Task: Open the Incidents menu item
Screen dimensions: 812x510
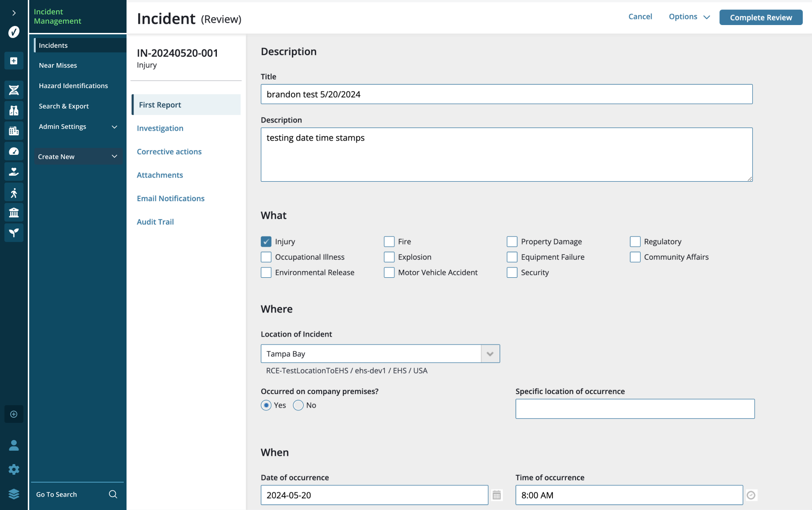Action: 80,45
